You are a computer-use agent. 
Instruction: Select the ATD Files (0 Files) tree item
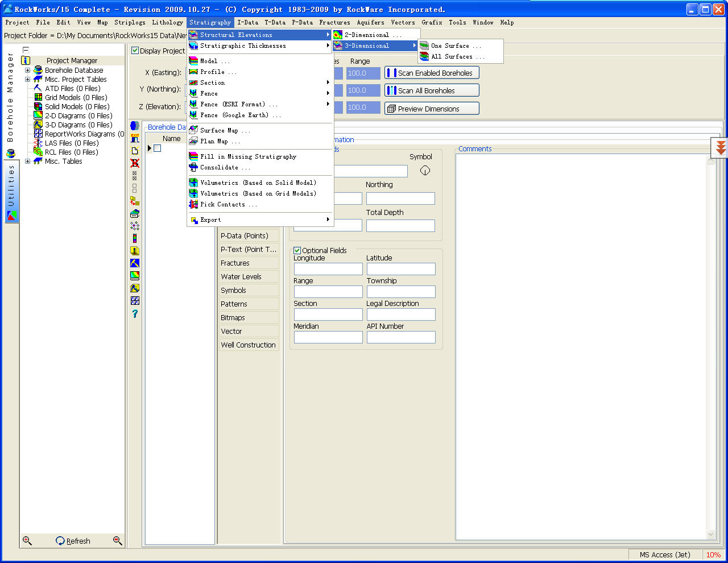(73, 88)
